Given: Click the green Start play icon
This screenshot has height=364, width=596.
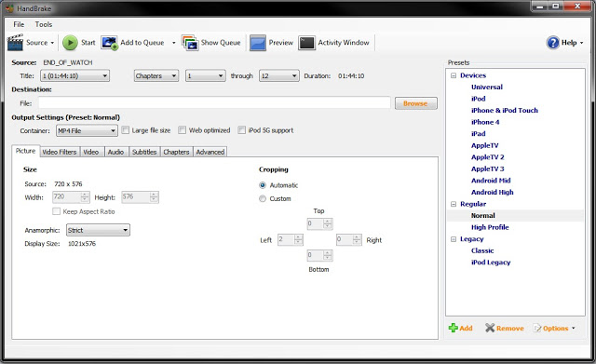Looking at the screenshot, I should [x=70, y=43].
